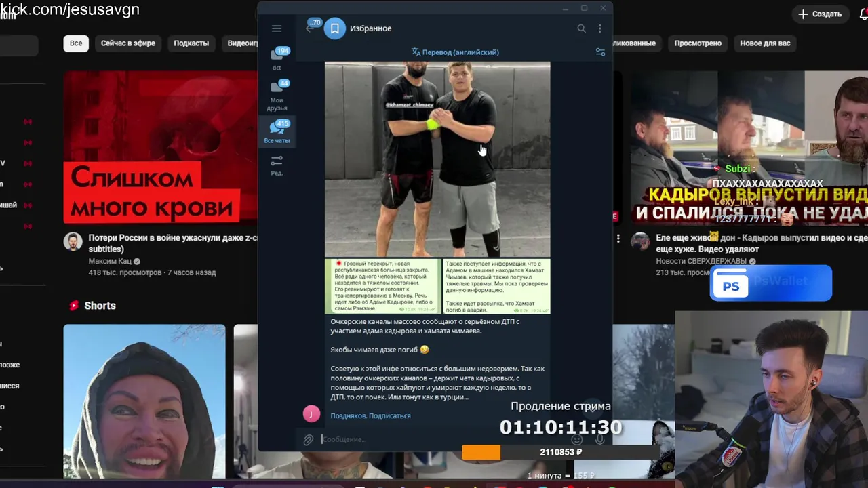Open Максим Кац channel avatar
Viewport: 868px width, 488px height.
click(x=73, y=241)
